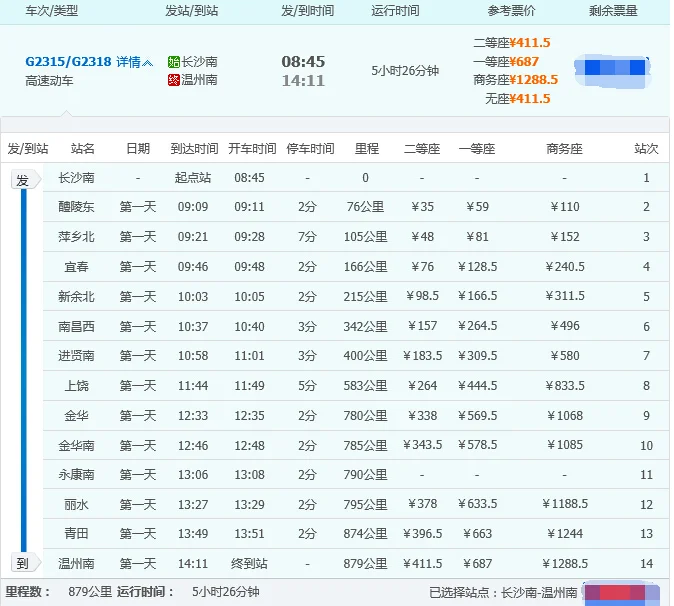
Task: Click the red button beside 已选择站点
Action: click(622, 593)
